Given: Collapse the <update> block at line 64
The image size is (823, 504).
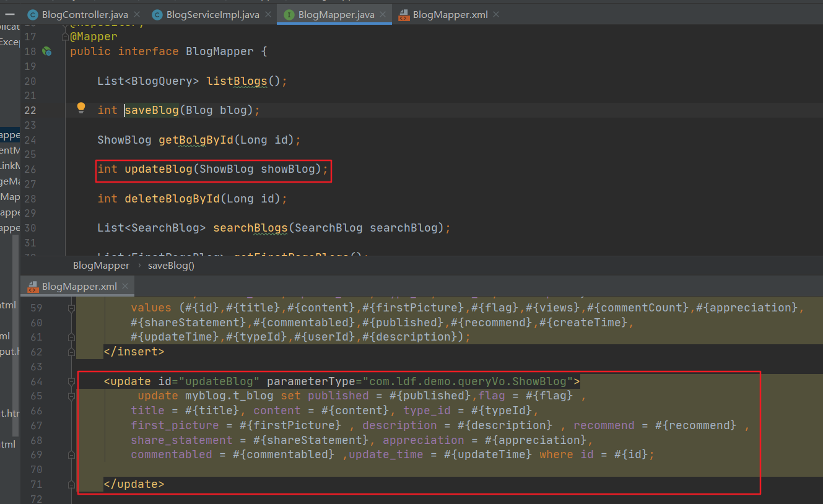Looking at the screenshot, I should (x=72, y=381).
